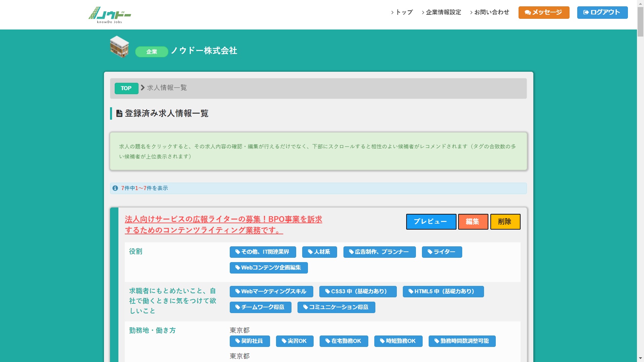Click the info icon in the 7件中1〜7件 bar
The image size is (644, 362).
tap(115, 188)
